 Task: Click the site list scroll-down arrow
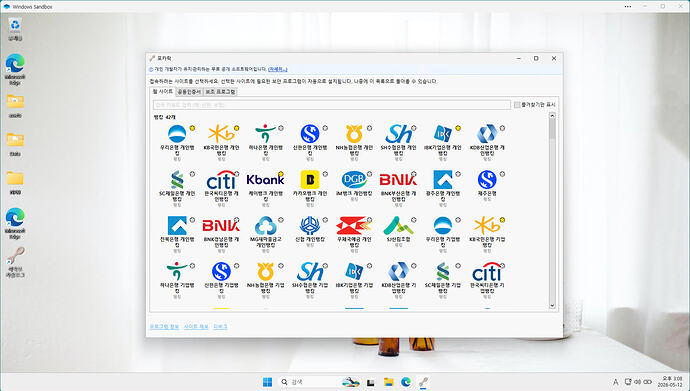click(552, 306)
